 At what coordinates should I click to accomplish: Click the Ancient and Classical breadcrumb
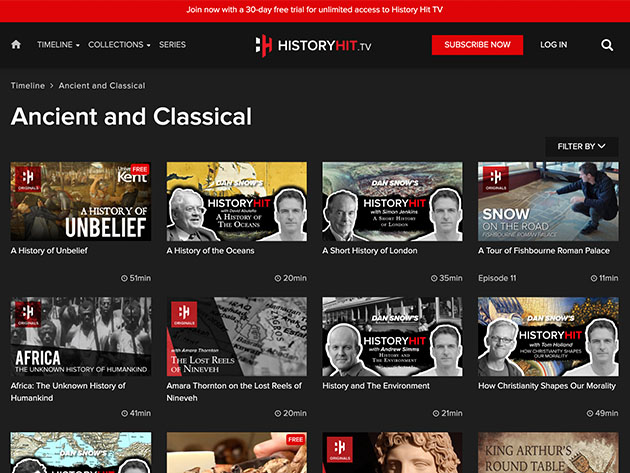[102, 86]
